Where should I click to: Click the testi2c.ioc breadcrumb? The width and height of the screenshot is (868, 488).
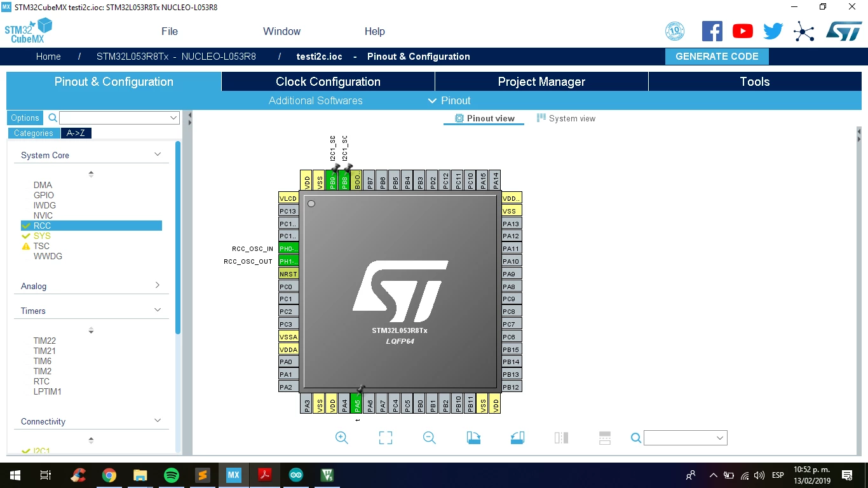pos(320,57)
